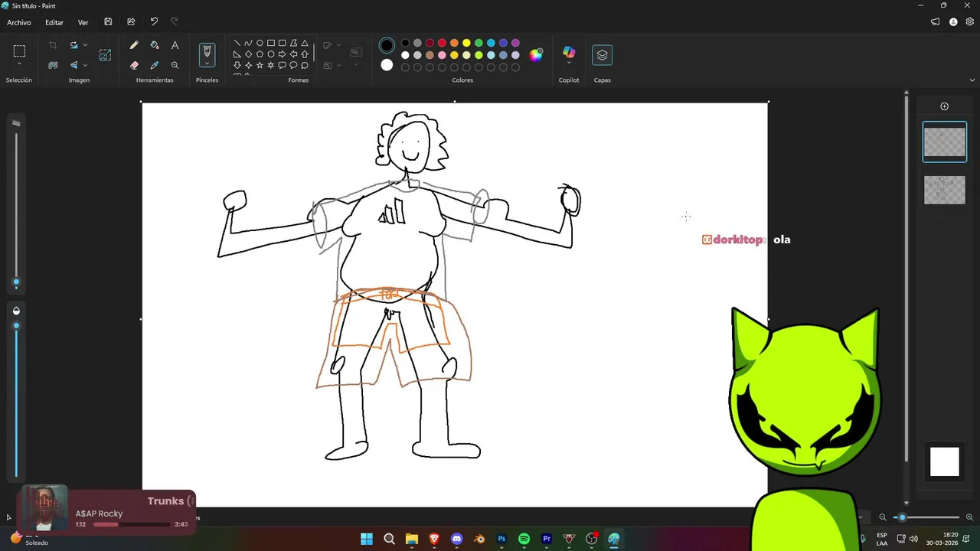
Task: Toggle the Capas layers panel
Action: (x=602, y=55)
